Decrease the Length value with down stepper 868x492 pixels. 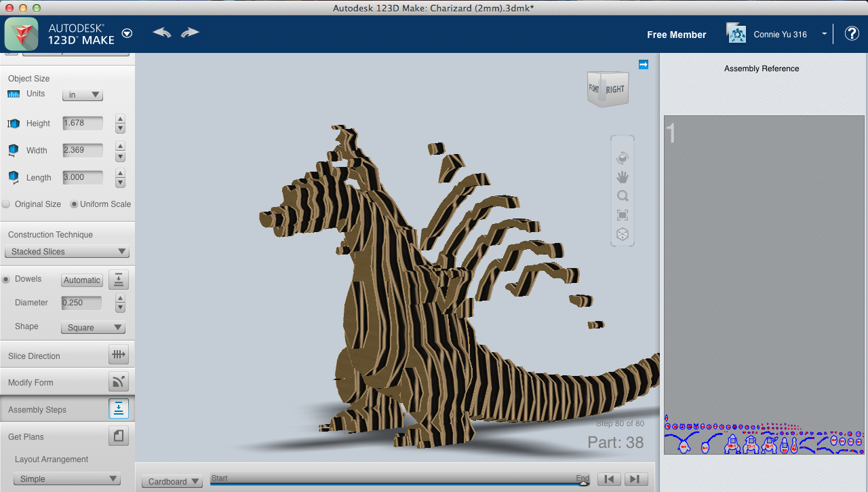120,183
